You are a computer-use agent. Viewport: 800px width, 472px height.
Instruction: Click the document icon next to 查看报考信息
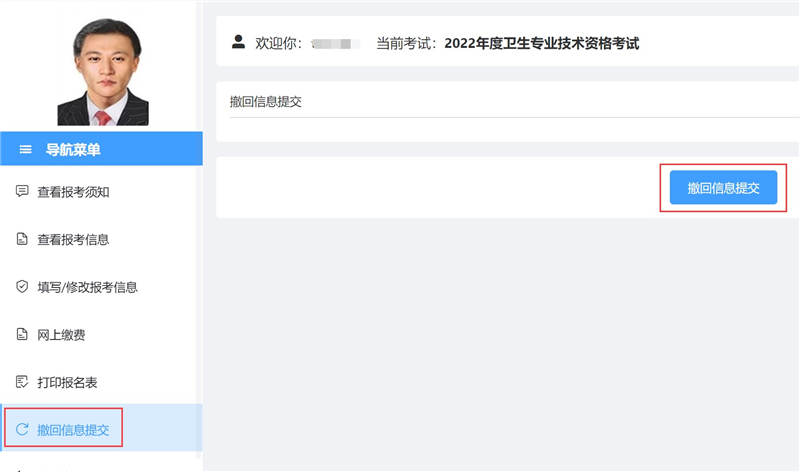[22, 239]
